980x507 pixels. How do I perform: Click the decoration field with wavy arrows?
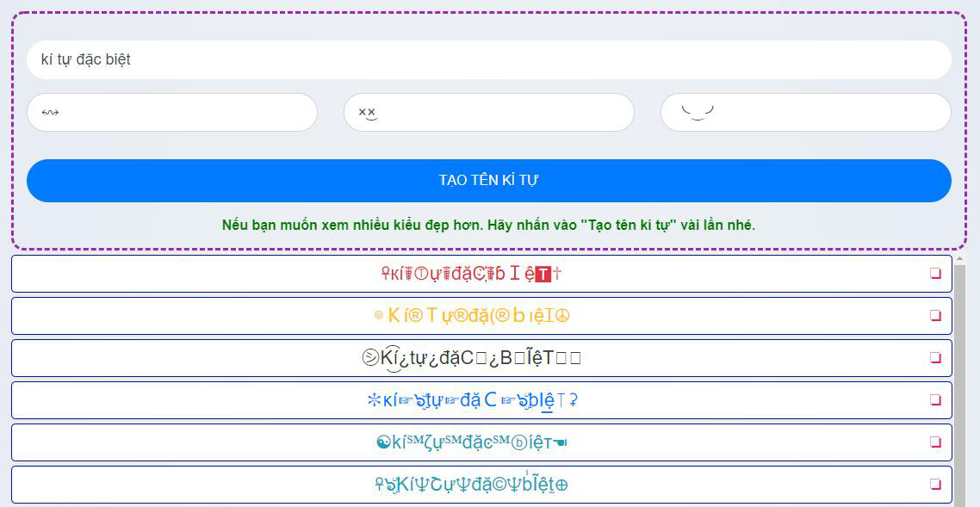pos(172,112)
